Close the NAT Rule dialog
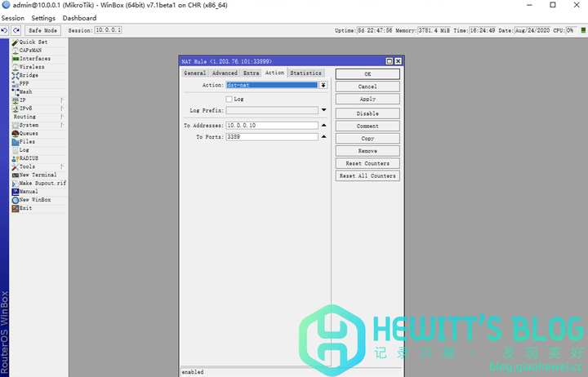The height and width of the screenshot is (377, 588). 399,61
